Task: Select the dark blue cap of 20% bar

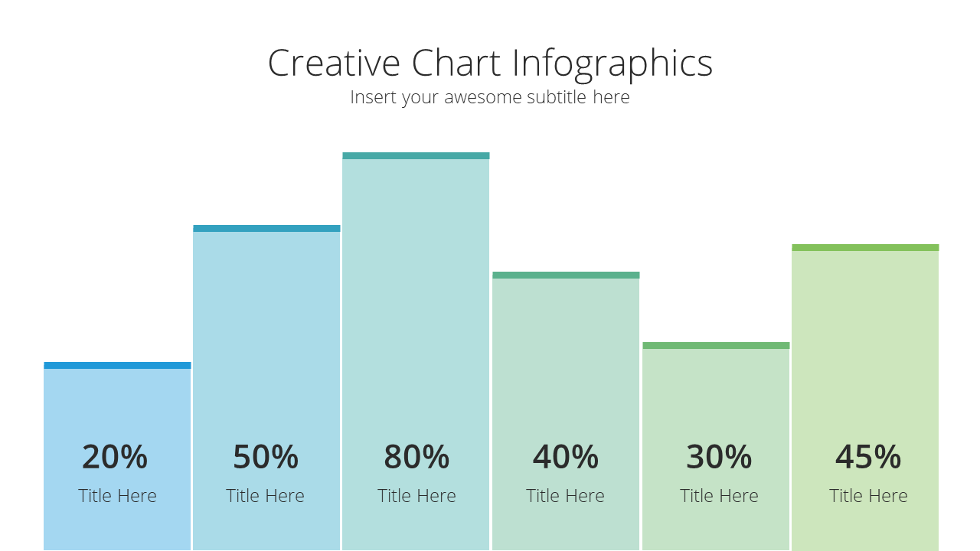Action: click(117, 366)
